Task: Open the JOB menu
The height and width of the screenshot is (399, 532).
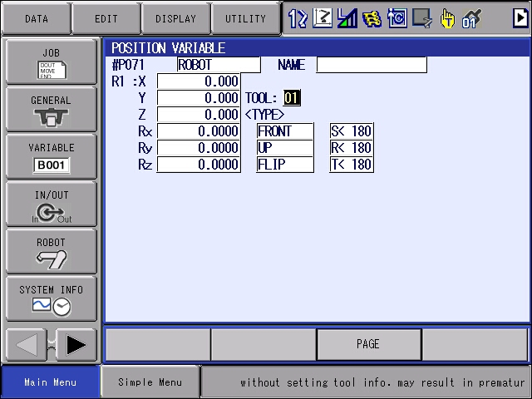Action: tap(52, 62)
